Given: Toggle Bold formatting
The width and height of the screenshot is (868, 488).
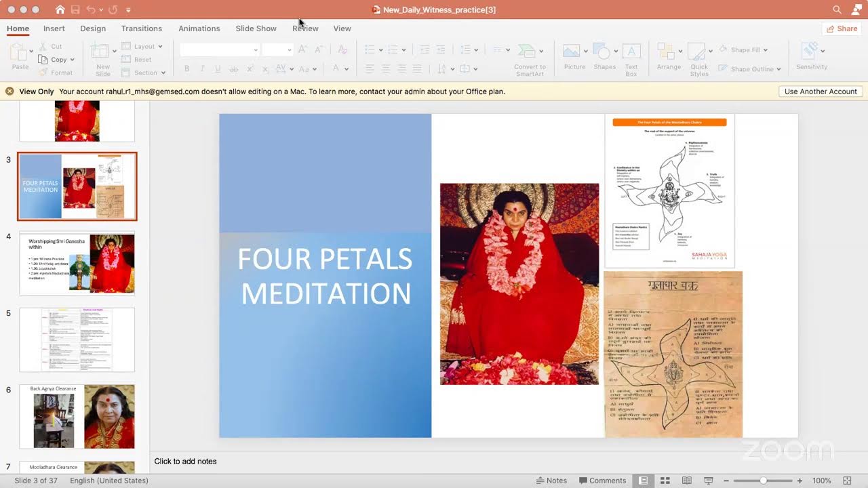Looking at the screenshot, I should 186,69.
